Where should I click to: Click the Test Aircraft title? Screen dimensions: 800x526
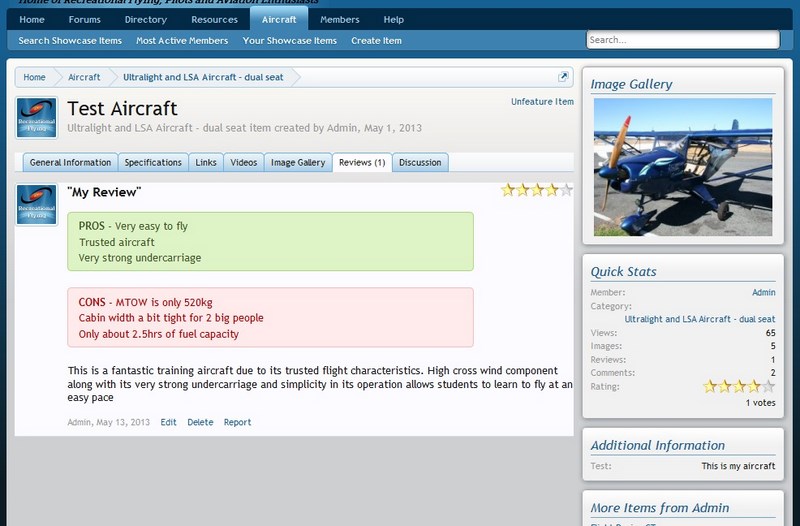click(122, 108)
